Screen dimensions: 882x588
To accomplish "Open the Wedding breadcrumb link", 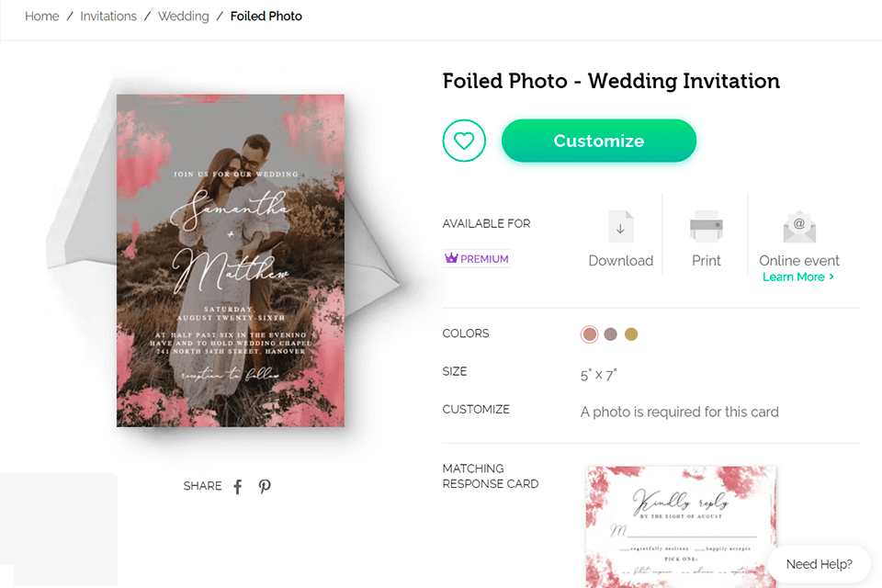I will tap(184, 17).
